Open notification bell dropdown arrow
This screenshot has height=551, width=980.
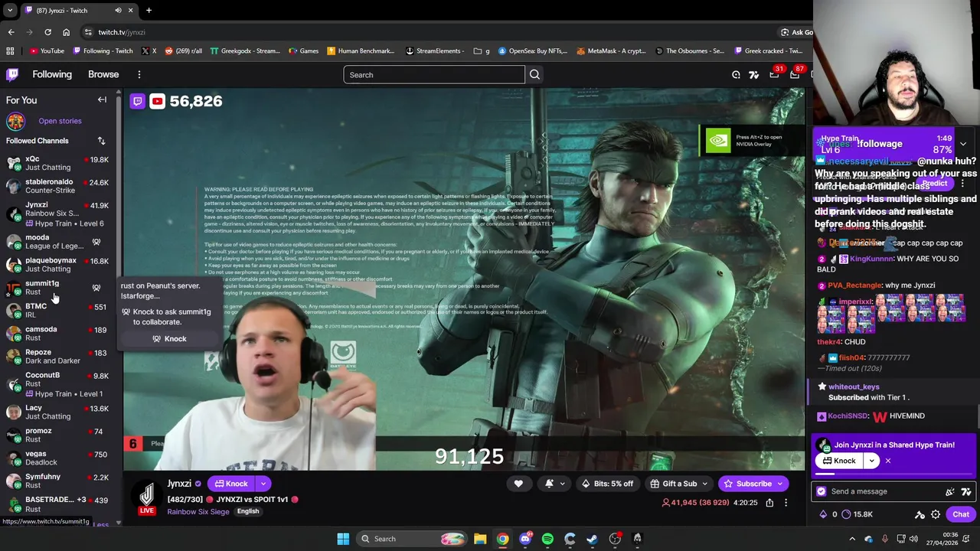pyautogui.click(x=563, y=484)
